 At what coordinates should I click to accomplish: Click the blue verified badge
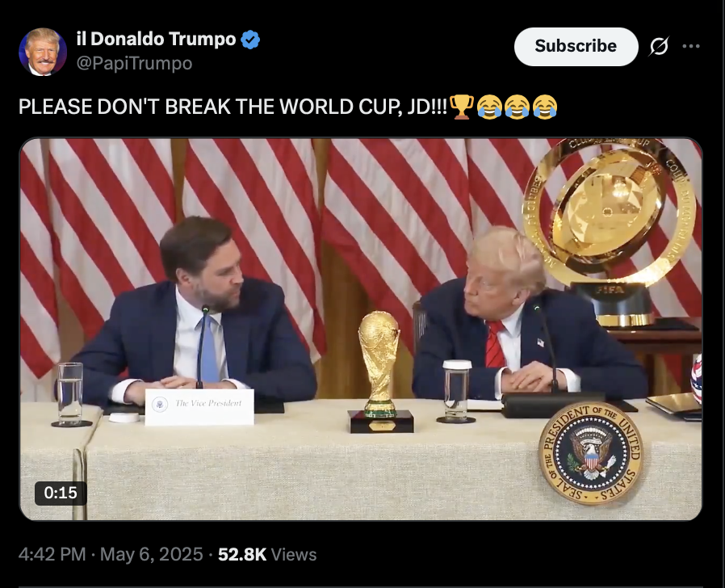(250, 40)
